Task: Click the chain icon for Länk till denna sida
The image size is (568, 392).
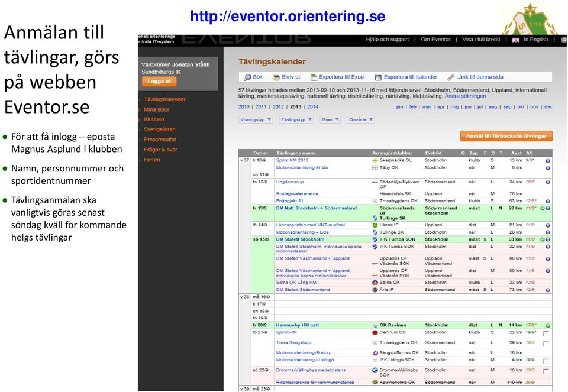Action: click(x=451, y=77)
